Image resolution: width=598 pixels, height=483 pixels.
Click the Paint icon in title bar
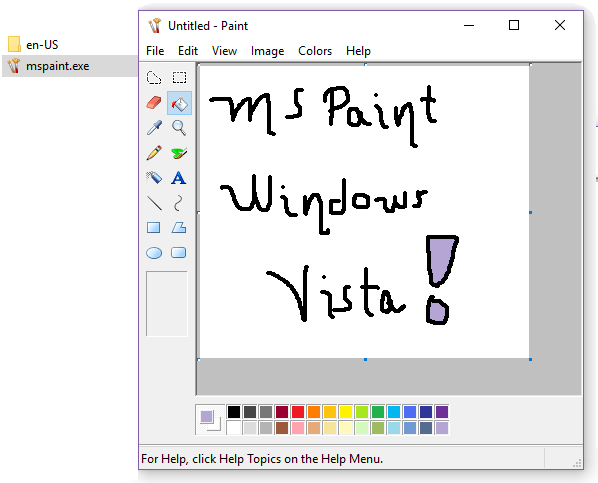coord(155,26)
